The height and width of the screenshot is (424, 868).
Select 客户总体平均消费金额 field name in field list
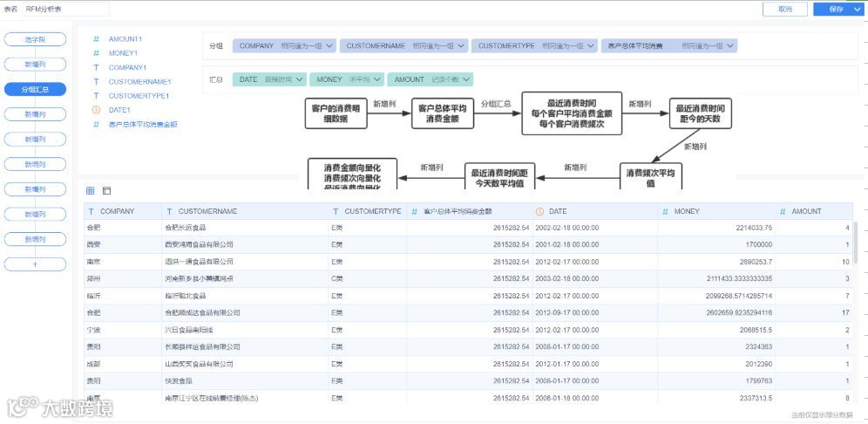point(144,124)
